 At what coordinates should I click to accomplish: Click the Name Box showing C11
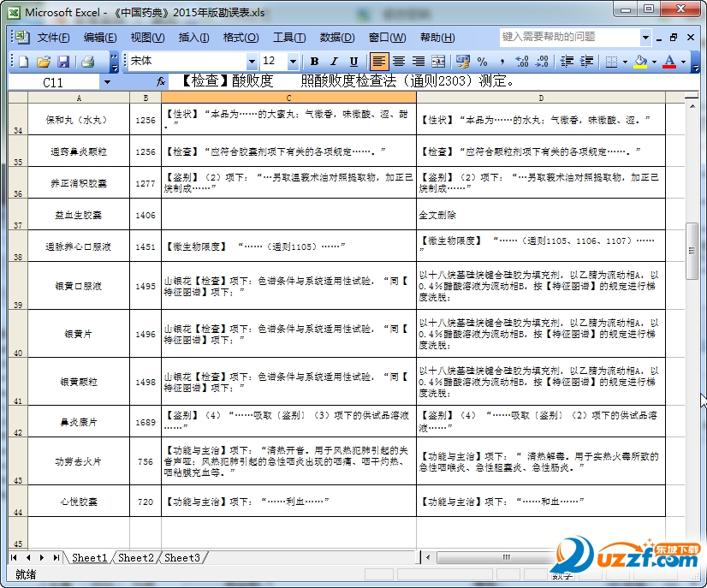point(54,82)
